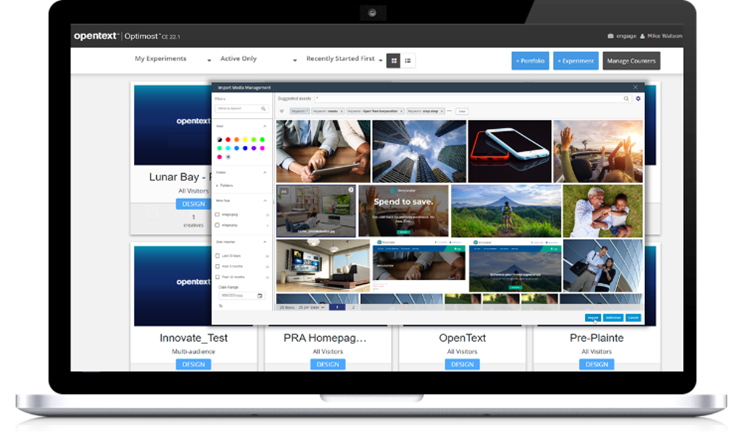Toggle the image/png media type checkbox
The height and width of the screenshot is (440, 745).
(x=218, y=225)
